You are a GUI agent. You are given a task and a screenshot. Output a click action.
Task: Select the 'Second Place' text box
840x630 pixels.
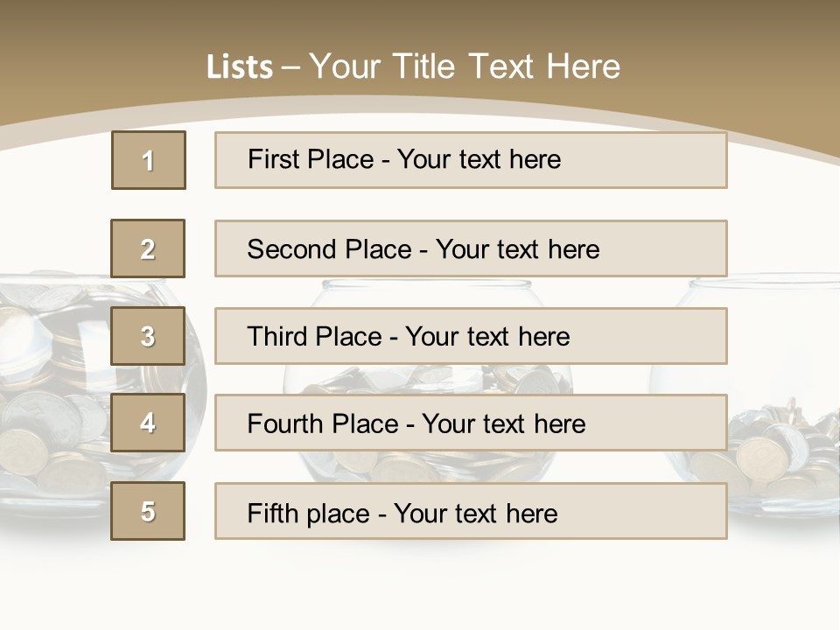pyautogui.click(x=471, y=248)
